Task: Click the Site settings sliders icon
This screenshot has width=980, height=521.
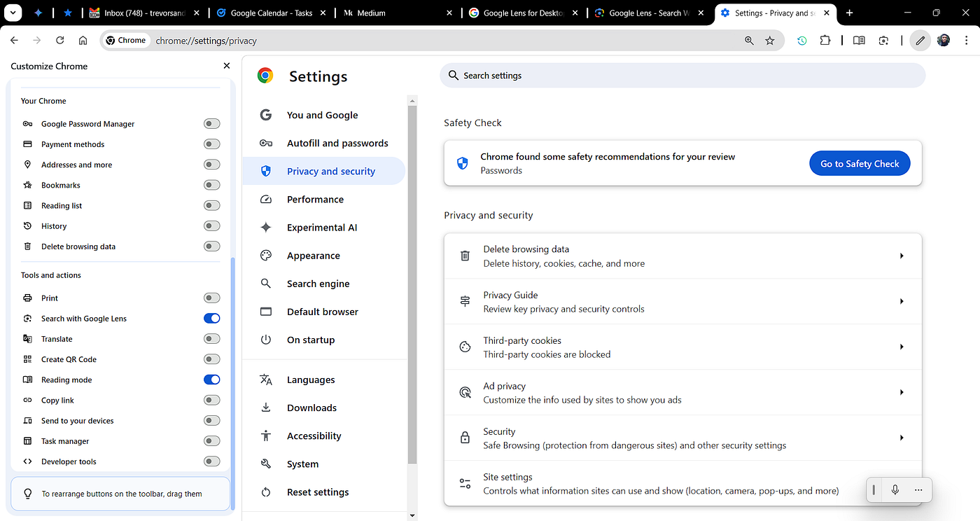Action: click(465, 484)
